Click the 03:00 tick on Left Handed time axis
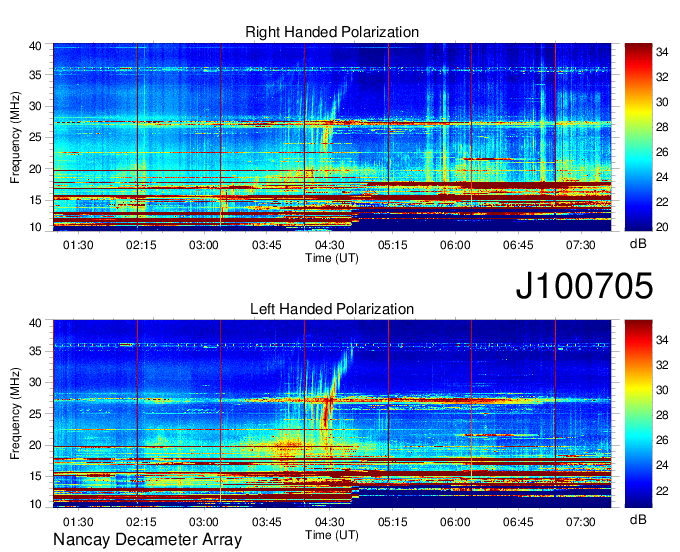Viewport: 680px width, 552px height. [x=204, y=522]
